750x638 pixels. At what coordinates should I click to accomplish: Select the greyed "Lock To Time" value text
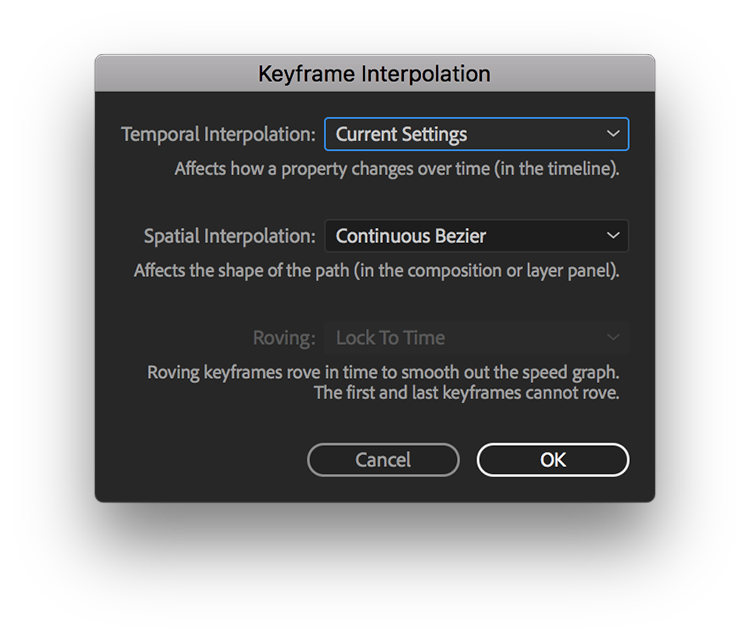(390, 338)
